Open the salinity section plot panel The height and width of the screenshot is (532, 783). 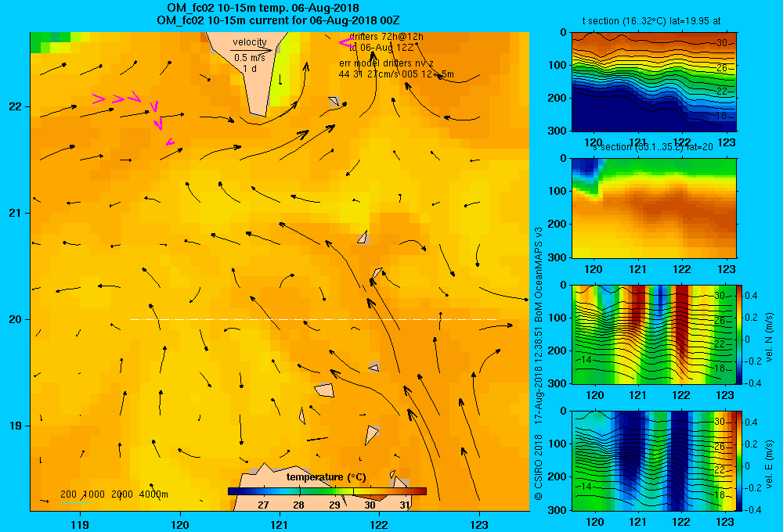pyautogui.click(x=654, y=207)
